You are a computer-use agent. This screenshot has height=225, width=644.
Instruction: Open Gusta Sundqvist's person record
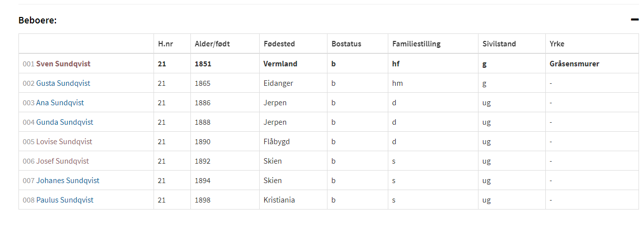pyautogui.click(x=63, y=83)
